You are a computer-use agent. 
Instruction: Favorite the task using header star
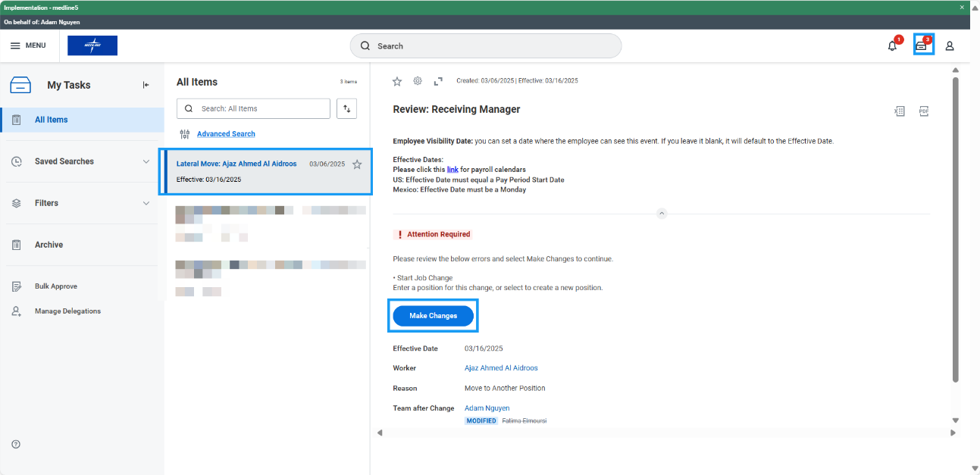pyautogui.click(x=396, y=81)
